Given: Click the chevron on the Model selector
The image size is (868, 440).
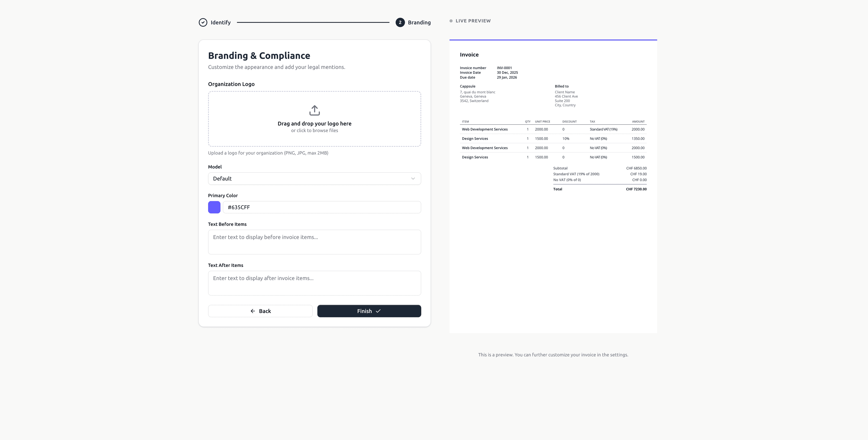Looking at the screenshot, I should coord(413,179).
